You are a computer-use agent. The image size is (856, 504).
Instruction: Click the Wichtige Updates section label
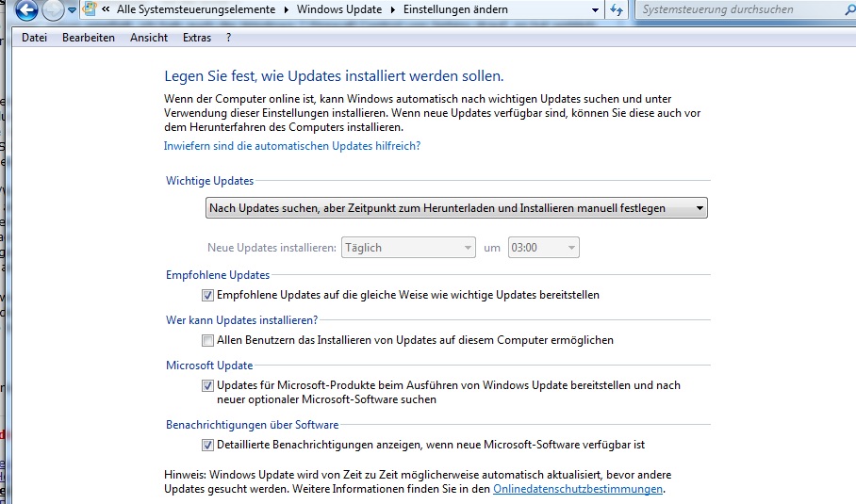point(209,181)
